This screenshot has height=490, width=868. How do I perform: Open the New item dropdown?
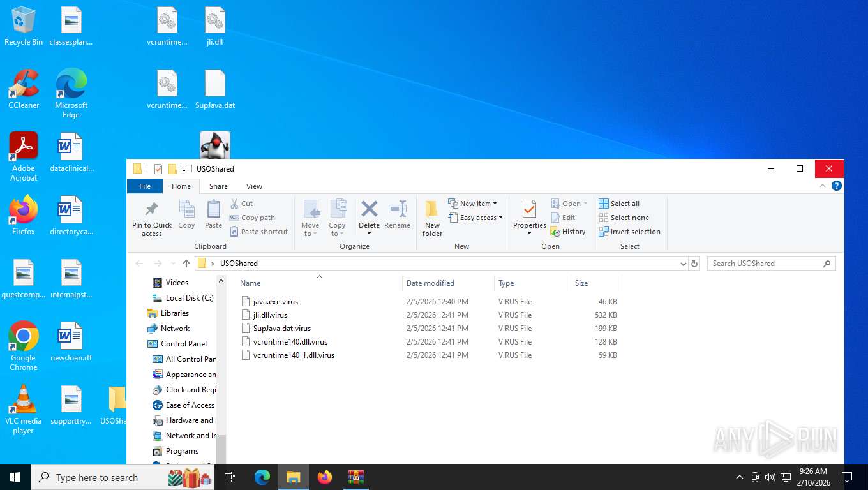472,204
